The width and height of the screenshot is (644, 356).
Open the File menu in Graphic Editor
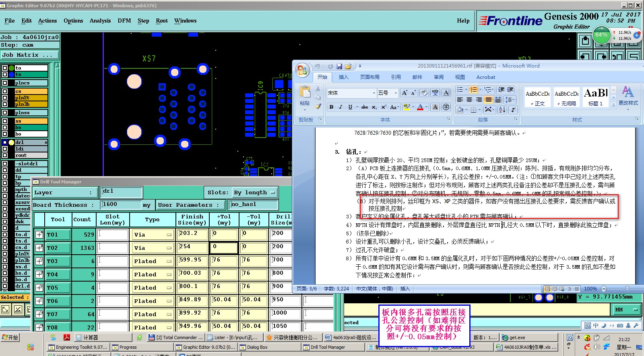10,21
